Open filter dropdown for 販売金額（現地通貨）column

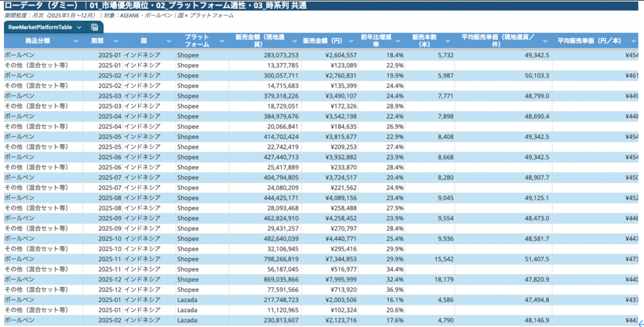[295, 41]
